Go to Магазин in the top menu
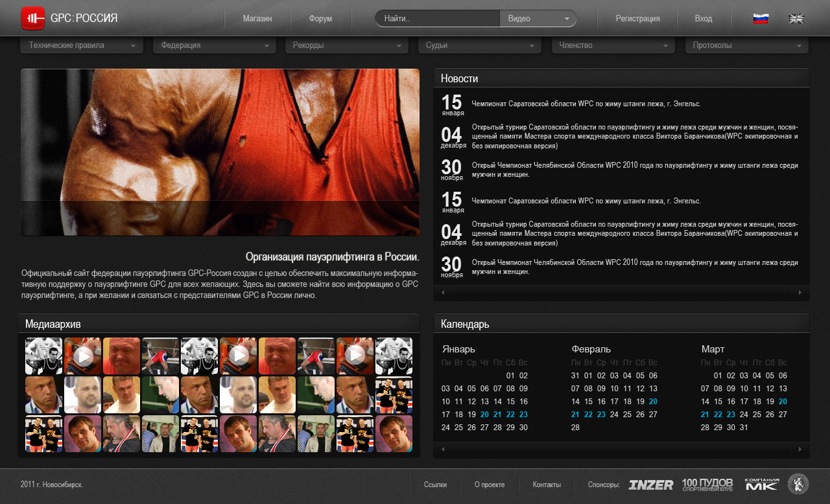The height and width of the screenshot is (504, 830). click(x=257, y=19)
